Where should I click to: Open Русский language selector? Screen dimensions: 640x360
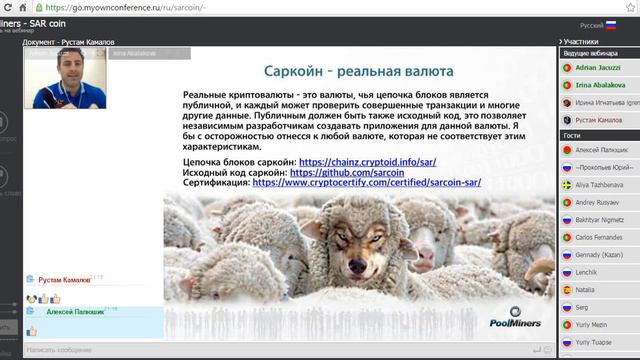pos(591,25)
